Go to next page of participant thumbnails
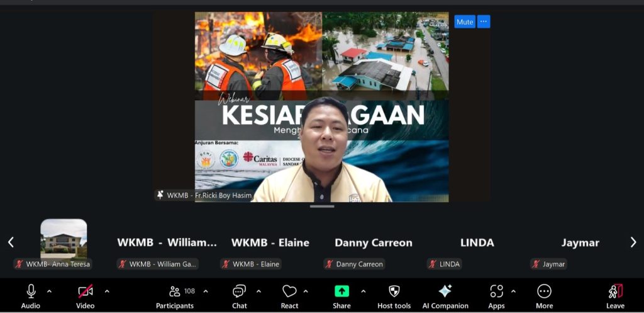Screen dimensions: 644x313 [633, 242]
